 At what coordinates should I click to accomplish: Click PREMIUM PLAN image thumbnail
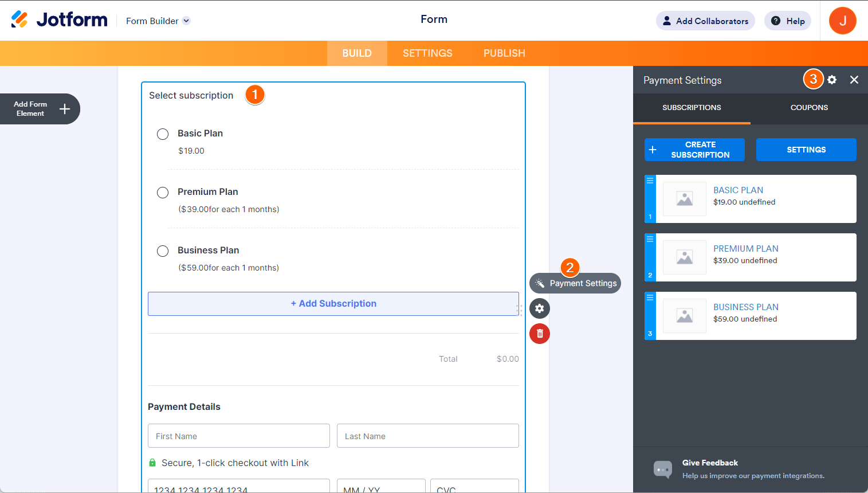pos(685,257)
